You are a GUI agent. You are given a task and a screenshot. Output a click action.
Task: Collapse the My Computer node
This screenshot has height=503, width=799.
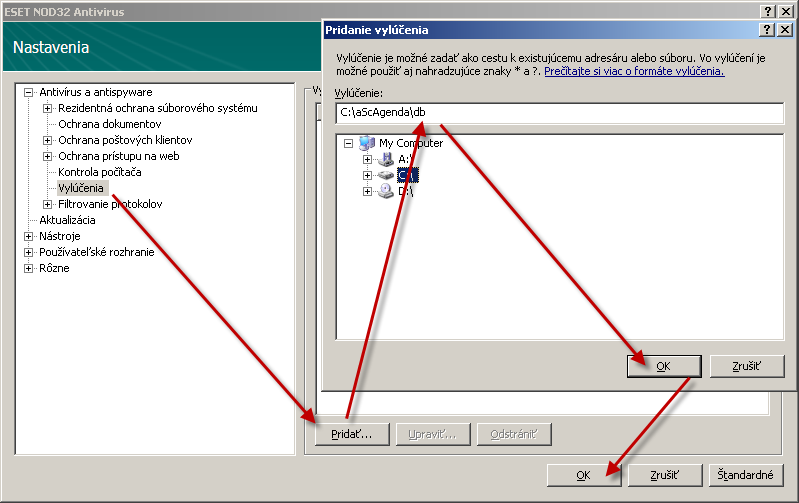(349, 143)
